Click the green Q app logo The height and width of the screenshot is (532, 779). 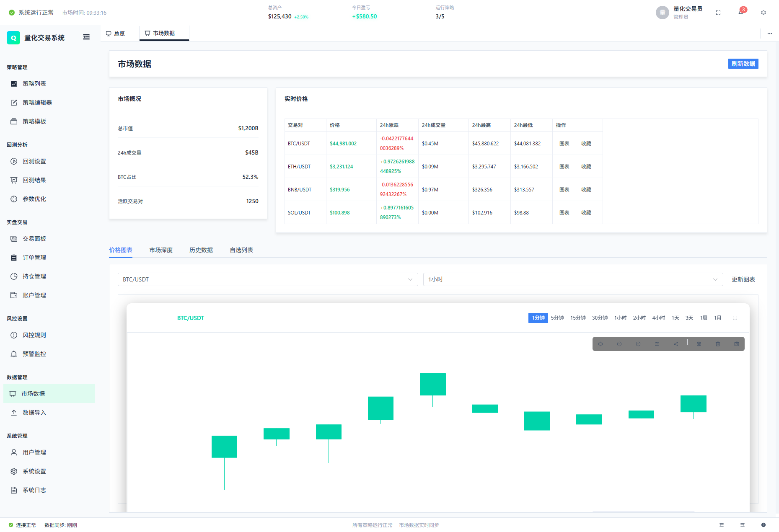click(x=13, y=38)
